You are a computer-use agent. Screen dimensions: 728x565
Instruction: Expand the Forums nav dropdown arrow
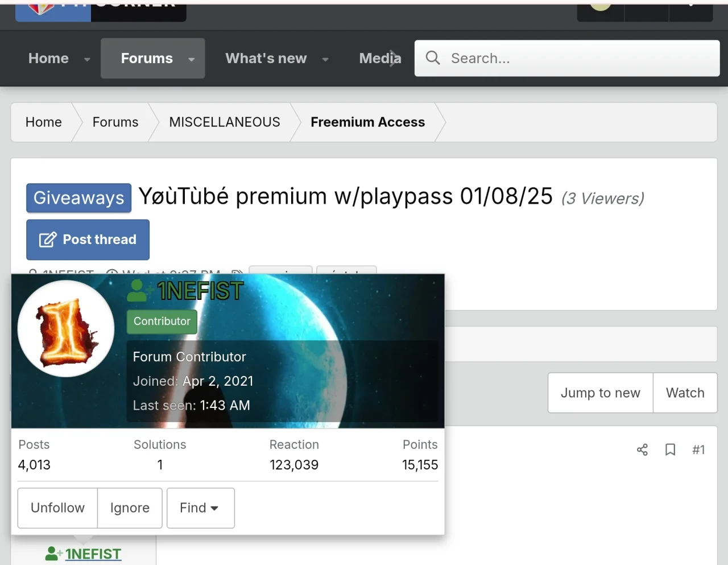coord(192,59)
